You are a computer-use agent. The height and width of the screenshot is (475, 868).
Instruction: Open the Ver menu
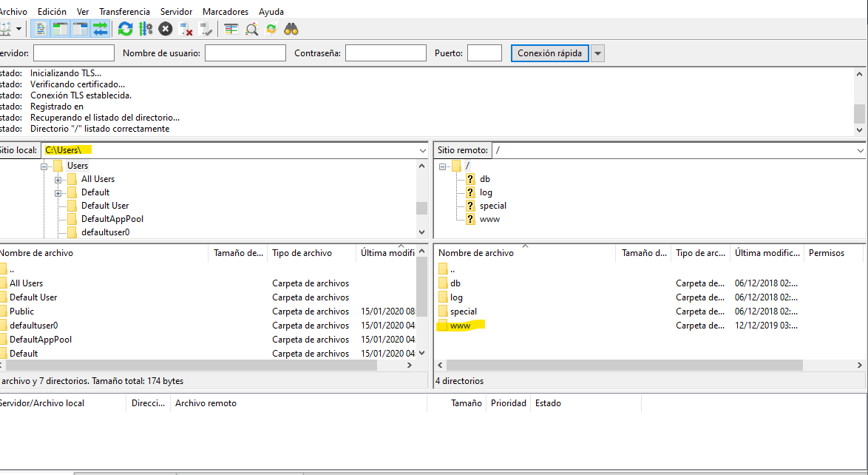pos(83,12)
